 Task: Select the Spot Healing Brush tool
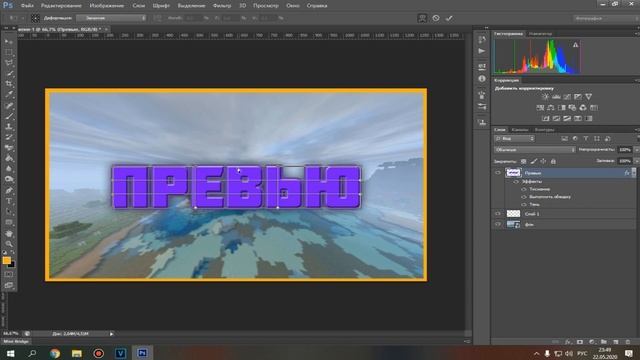[9, 105]
